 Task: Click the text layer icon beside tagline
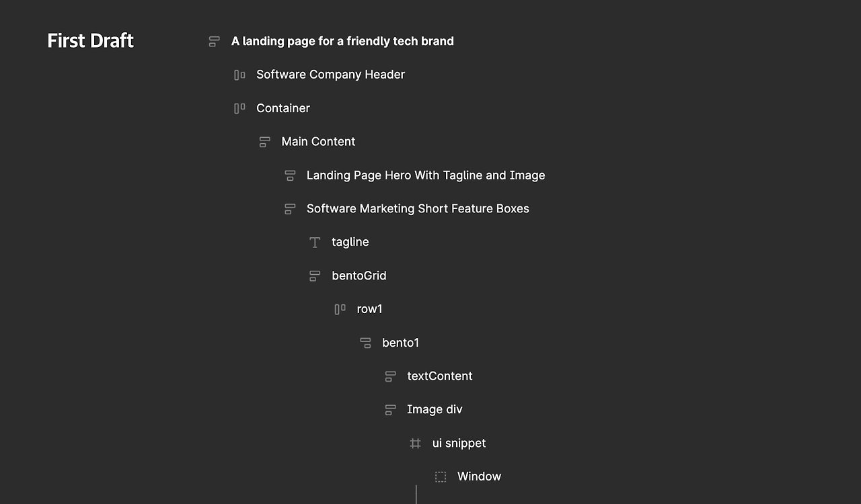pyautogui.click(x=315, y=243)
